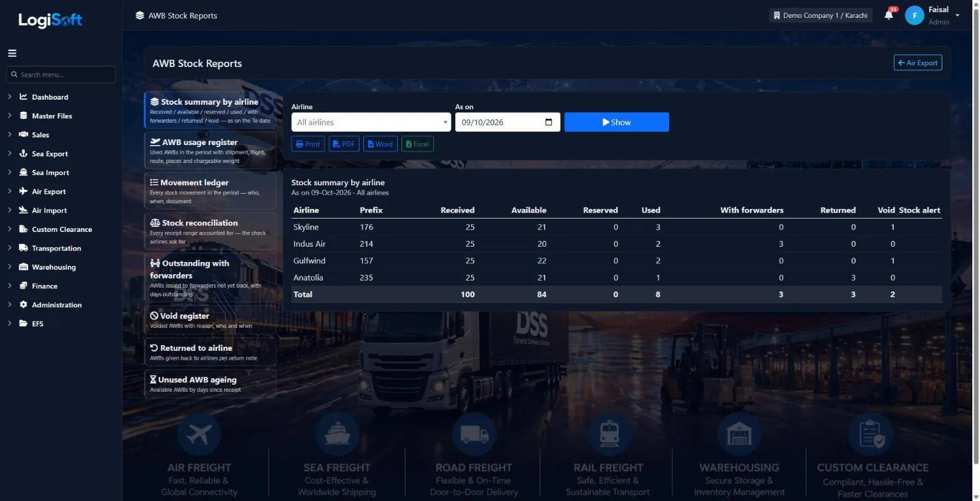The height and width of the screenshot is (501, 980).
Task: Open the Stock reconciliation report
Action: (x=211, y=231)
